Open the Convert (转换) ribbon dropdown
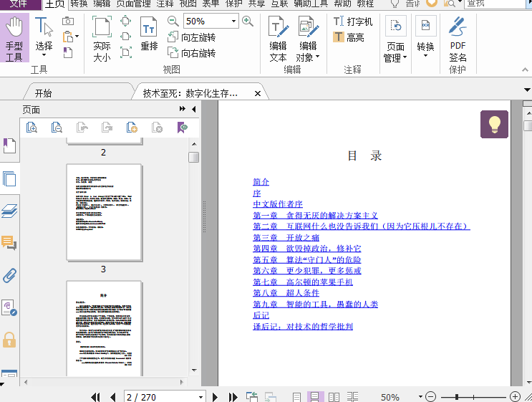This screenshot has width=532, height=402. coord(425,37)
